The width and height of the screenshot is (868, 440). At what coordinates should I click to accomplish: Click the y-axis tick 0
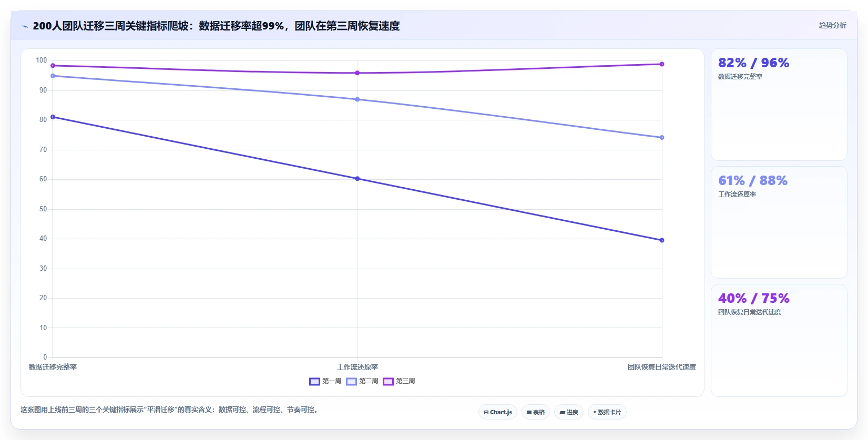coord(45,357)
